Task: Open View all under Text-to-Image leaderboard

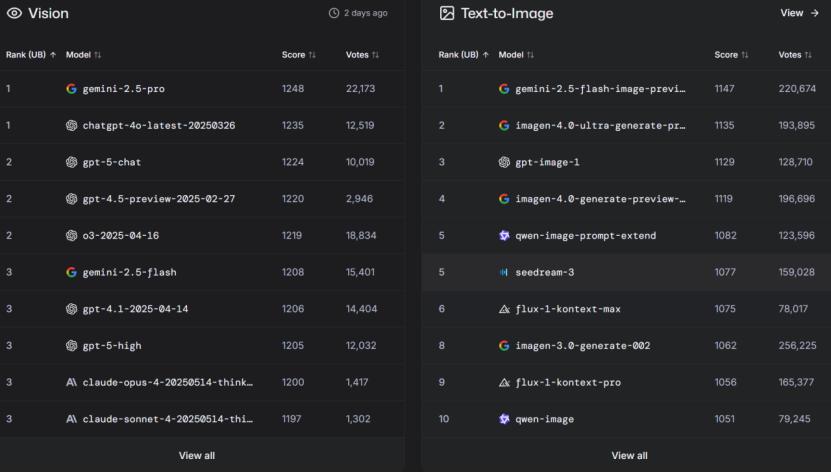Action: (x=629, y=455)
